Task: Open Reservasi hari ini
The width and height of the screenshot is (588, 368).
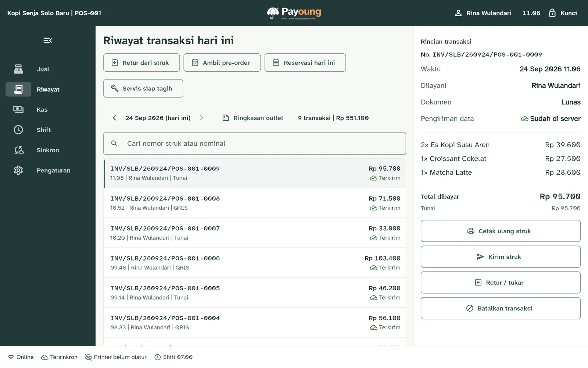Action: [x=305, y=63]
